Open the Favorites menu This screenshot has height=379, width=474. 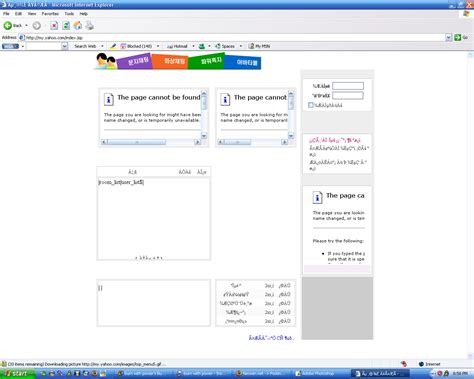point(50,14)
